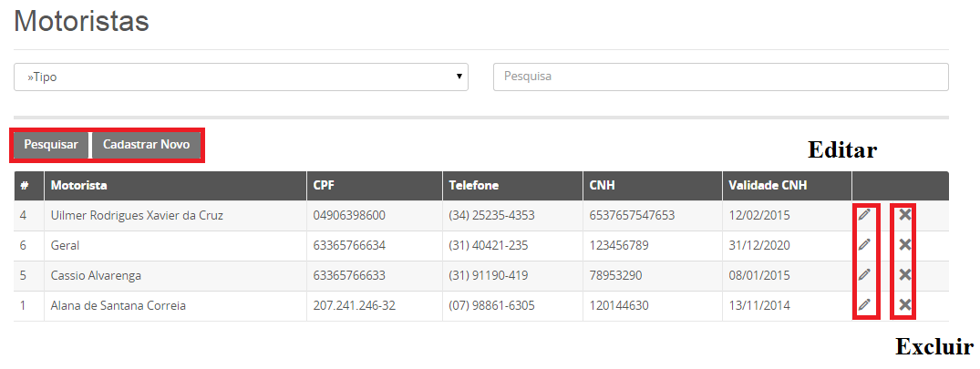Select the Cassio Alvarenga name cell
Image resolution: width=980 pixels, height=369 pixels.
175,275
